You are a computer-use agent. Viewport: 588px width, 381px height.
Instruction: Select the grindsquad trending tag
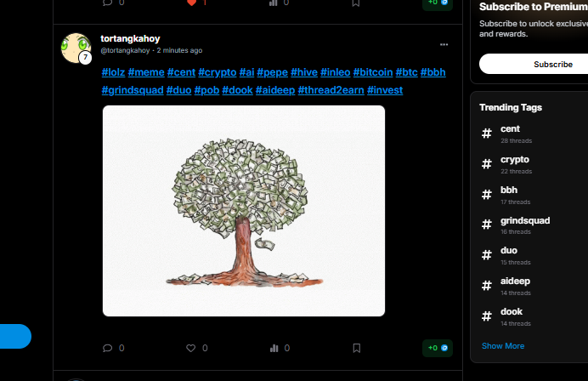point(525,220)
